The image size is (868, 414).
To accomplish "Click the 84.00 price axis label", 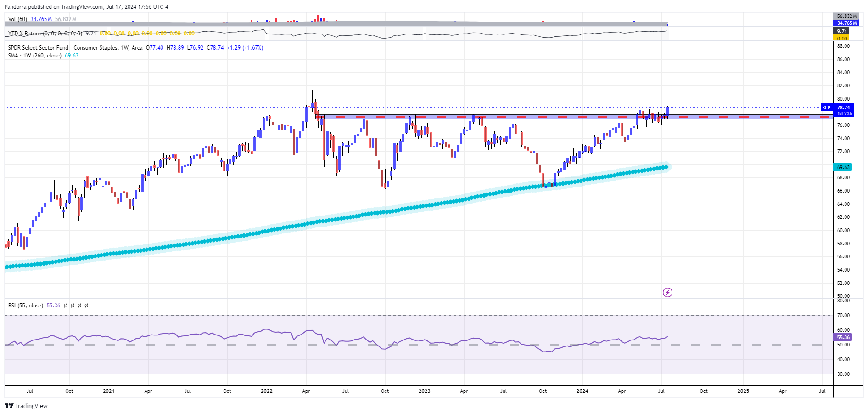I will (843, 72).
